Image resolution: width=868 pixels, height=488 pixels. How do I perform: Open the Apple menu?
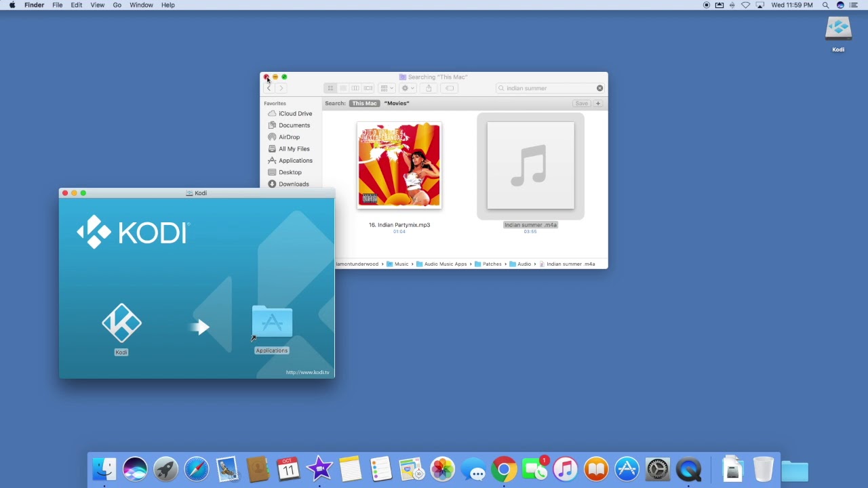point(12,5)
